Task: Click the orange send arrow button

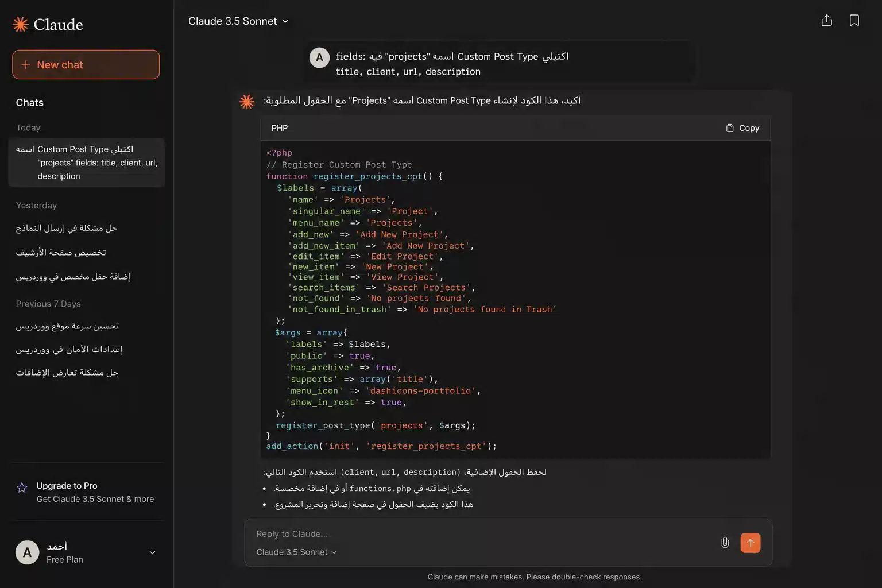Action: [751, 543]
